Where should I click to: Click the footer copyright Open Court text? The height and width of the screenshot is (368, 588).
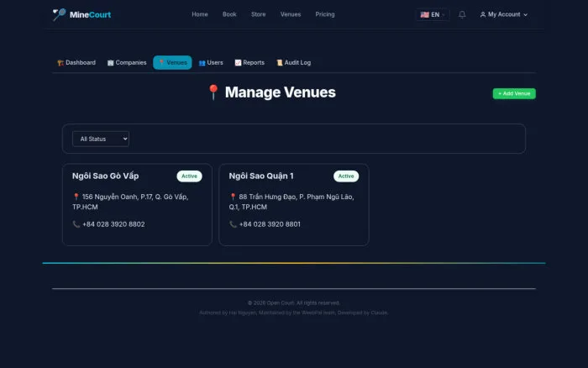click(294, 302)
